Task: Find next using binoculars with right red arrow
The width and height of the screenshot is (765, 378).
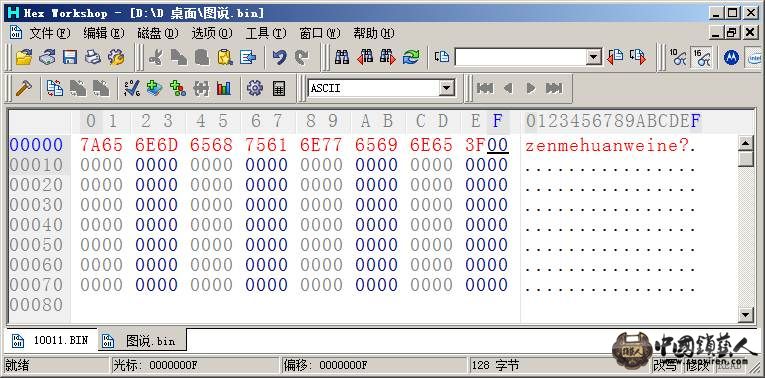Action: pyautogui.click(x=388, y=58)
